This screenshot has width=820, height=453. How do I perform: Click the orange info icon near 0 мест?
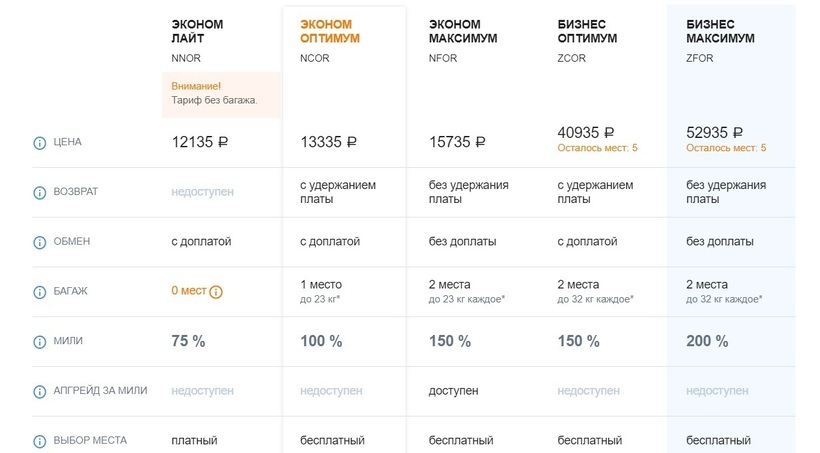216,292
